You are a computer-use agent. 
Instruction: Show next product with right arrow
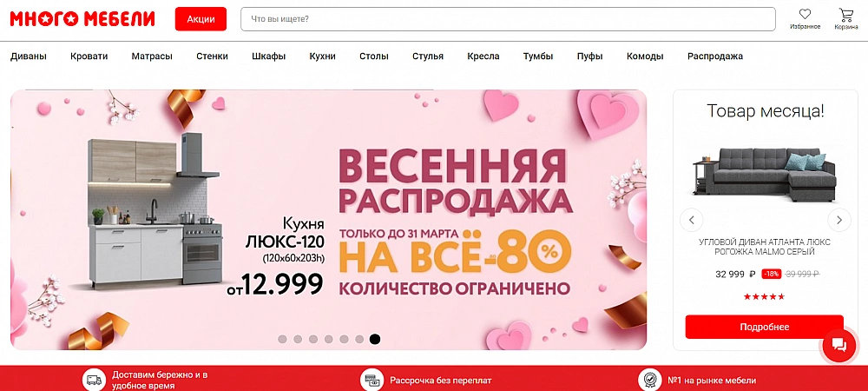(x=839, y=220)
